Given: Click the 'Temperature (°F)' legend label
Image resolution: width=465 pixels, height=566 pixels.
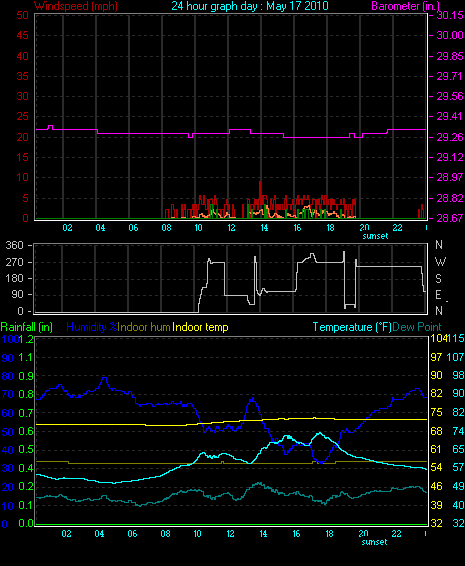Looking at the screenshot, I should coord(352,327).
